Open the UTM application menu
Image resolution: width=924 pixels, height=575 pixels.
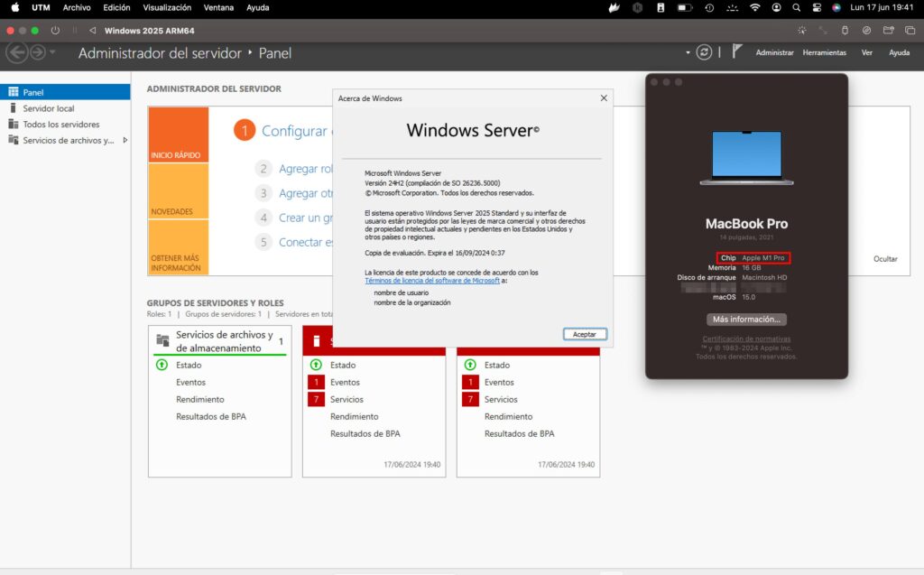41,7
